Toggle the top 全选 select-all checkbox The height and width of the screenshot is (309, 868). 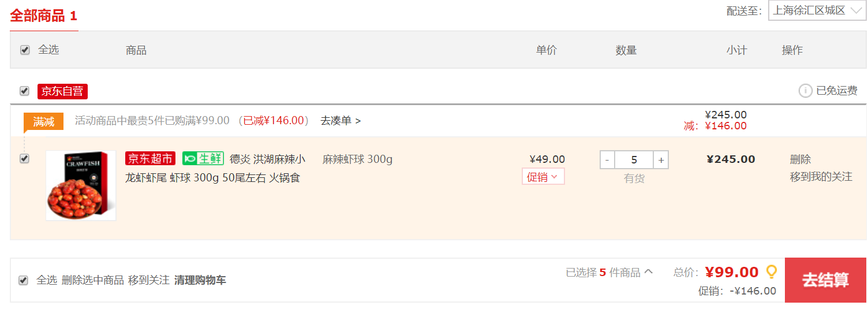(25, 50)
